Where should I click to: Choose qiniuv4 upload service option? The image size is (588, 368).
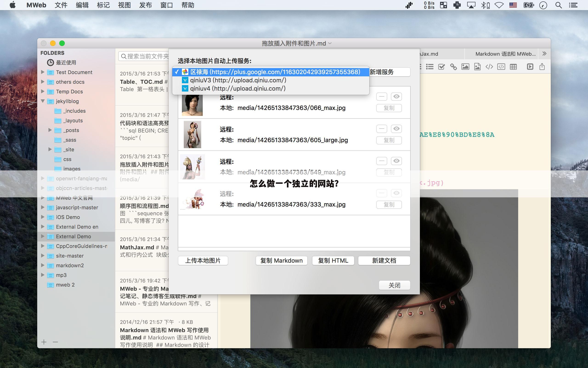tap(271, 88)
